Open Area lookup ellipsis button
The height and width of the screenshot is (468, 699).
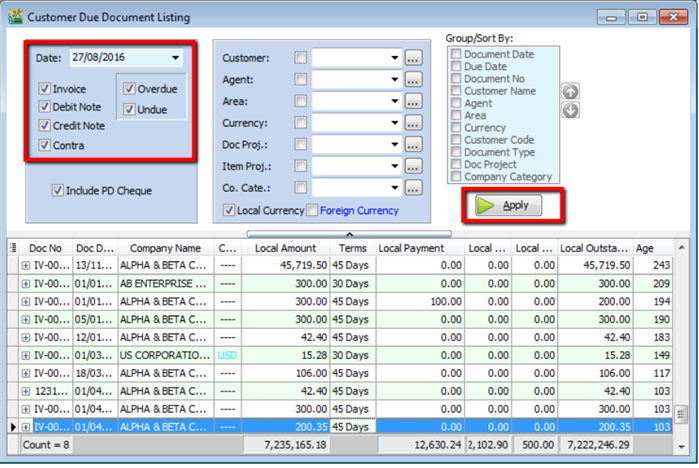coord(414,101)
